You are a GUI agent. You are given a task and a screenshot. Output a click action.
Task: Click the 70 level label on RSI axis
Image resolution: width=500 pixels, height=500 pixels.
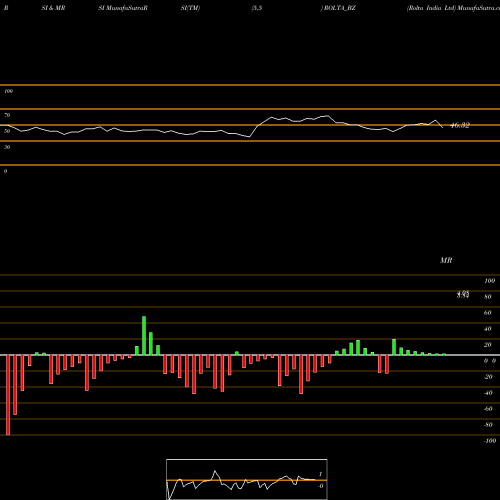[x=7, y=115]
